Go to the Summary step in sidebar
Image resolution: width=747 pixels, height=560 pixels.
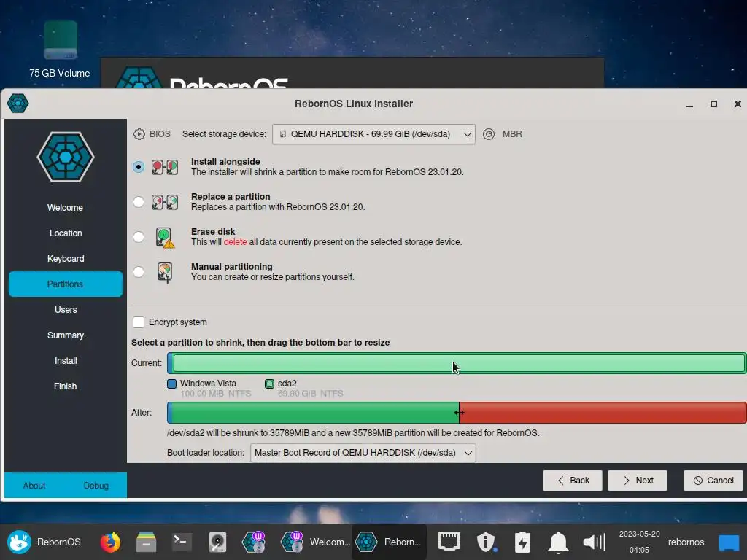pyautogui.click(x=65, y=335)
